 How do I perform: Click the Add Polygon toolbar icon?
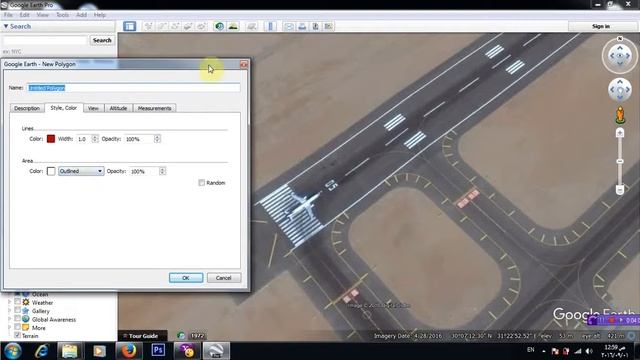point(162,26)
